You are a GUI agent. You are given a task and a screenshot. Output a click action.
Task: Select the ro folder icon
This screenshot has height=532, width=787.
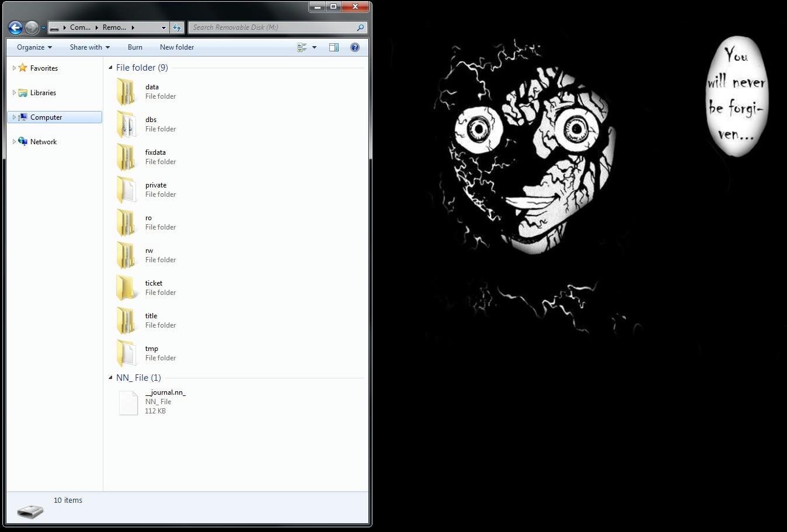click(126, 222)
